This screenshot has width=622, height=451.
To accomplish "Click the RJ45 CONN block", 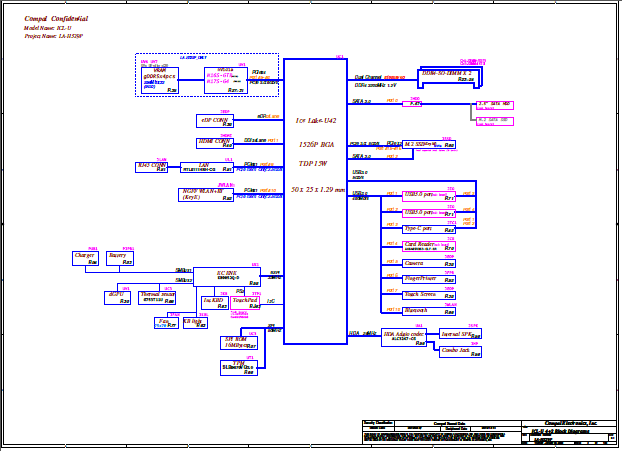I will tap(151, 167).
